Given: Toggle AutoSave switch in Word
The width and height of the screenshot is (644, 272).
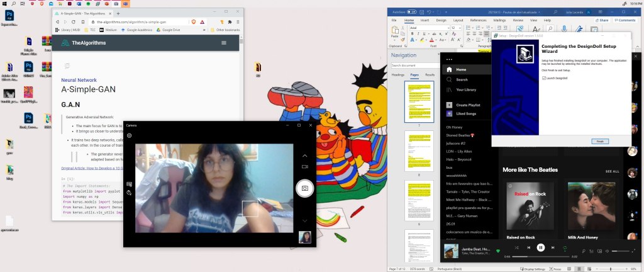Looking at the screenshot, I should (x=411, y=11).
